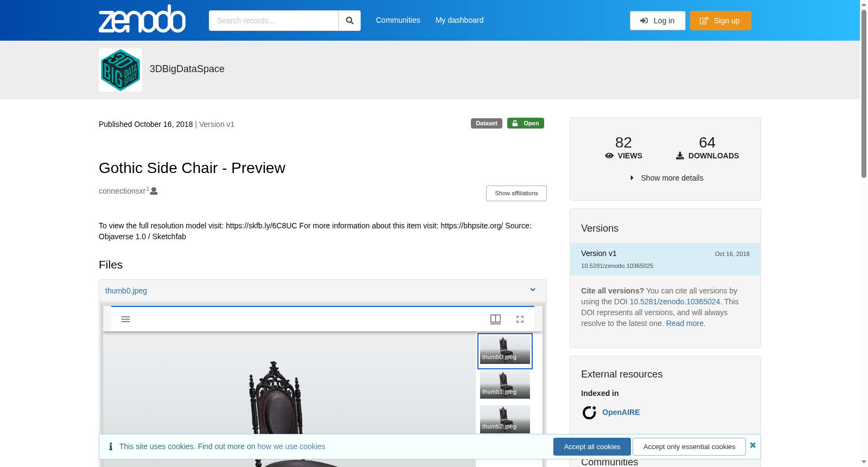Viewport: 868px width, 467px height.
Task: Dismiss the cookie banner with X
Action: click(x=753, y=445)
